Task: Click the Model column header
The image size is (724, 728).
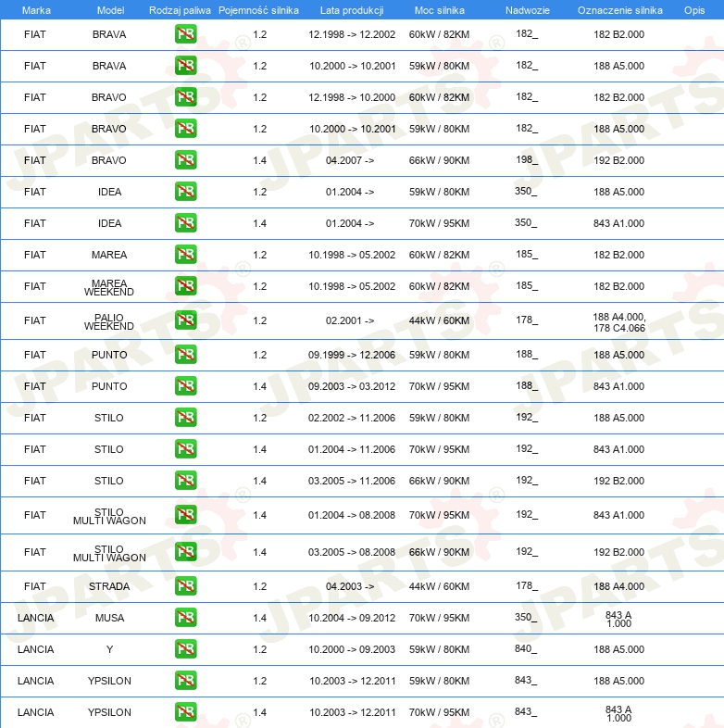Action: [110, 10]
